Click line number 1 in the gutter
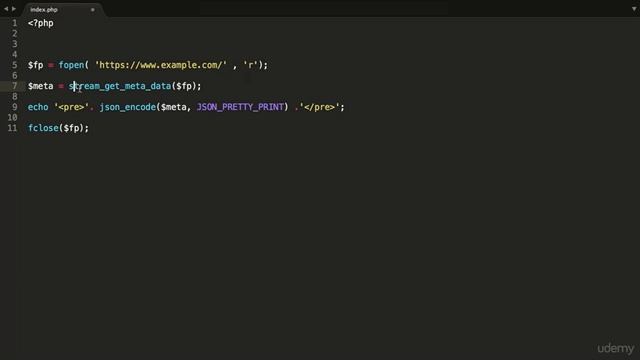The height and width of the screenshot is (360, 640). tap(15, 23)
